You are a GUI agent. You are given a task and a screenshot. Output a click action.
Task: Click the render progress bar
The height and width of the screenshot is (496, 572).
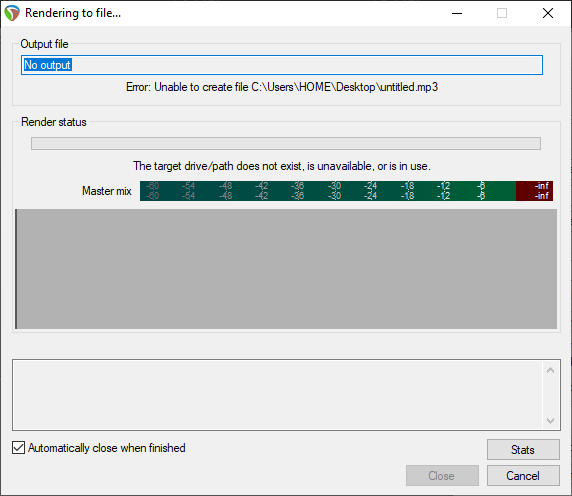pos(286,143)
